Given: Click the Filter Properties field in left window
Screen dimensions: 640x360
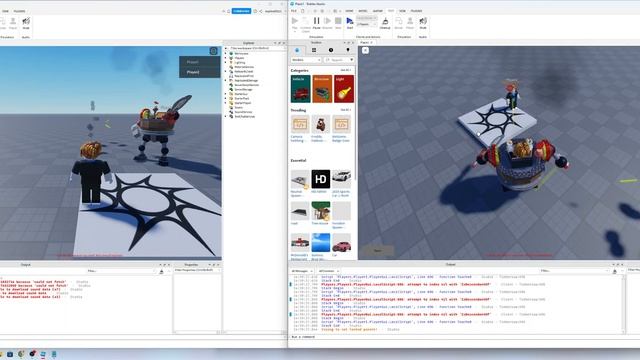Looking at the screenshot, I should (x=197, y=270).
